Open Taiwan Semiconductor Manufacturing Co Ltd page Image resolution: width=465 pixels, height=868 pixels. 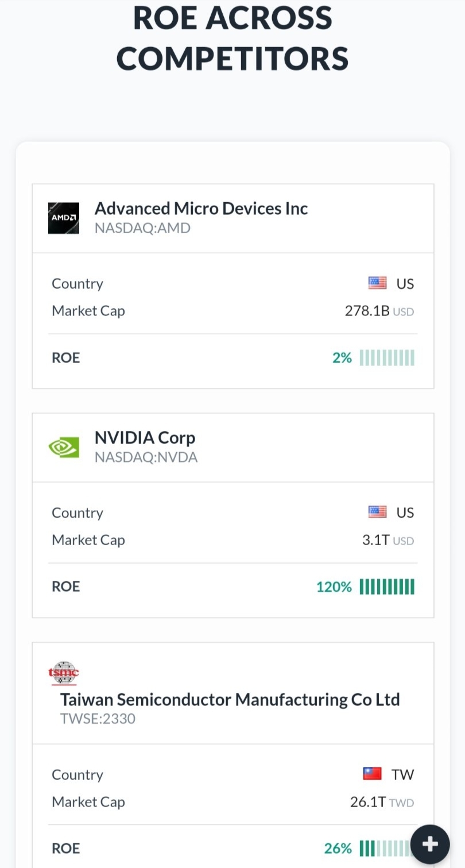230,700
